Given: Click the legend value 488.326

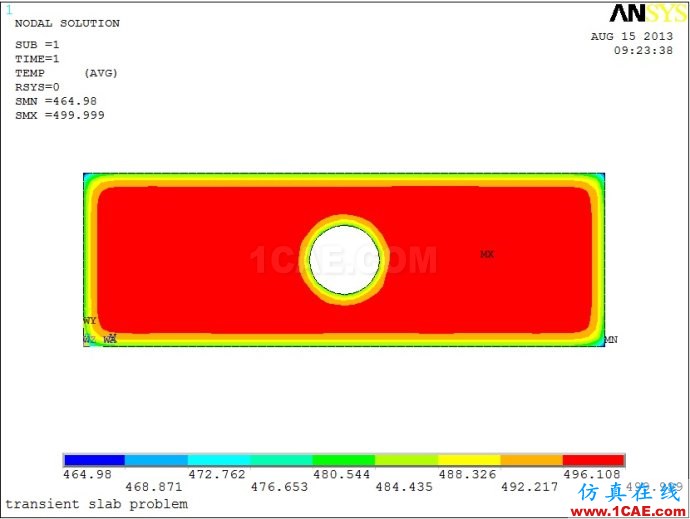Looking at the screenshot, I should [467, 474].
